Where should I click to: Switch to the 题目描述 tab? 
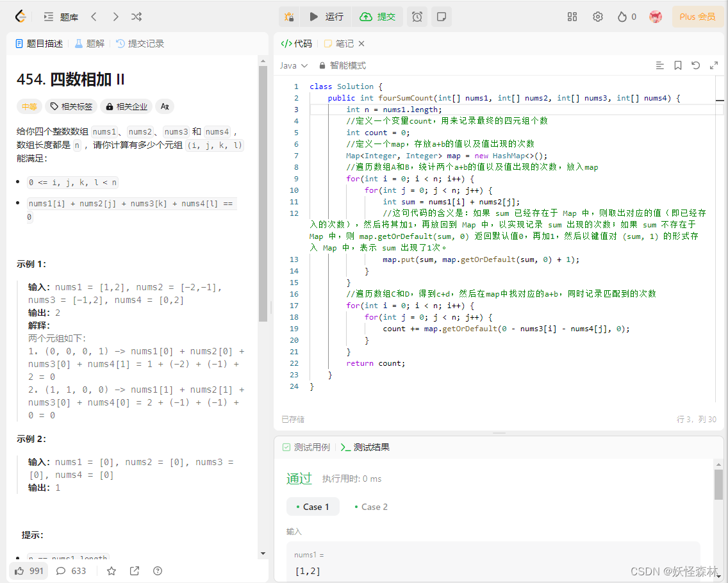click(x=39, y=44)
